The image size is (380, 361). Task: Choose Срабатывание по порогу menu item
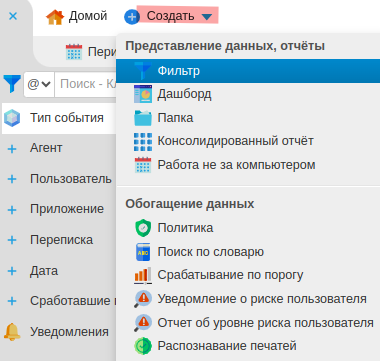pyautogui.click(x=248, y=275)
